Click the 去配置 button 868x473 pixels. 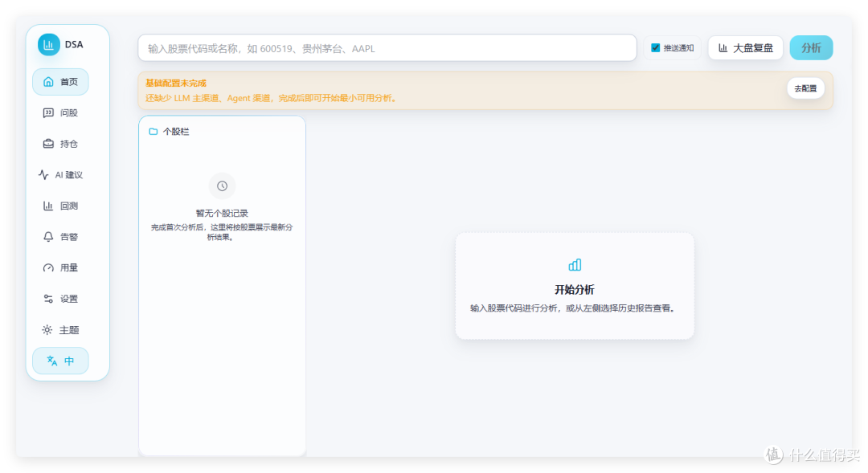805,88
